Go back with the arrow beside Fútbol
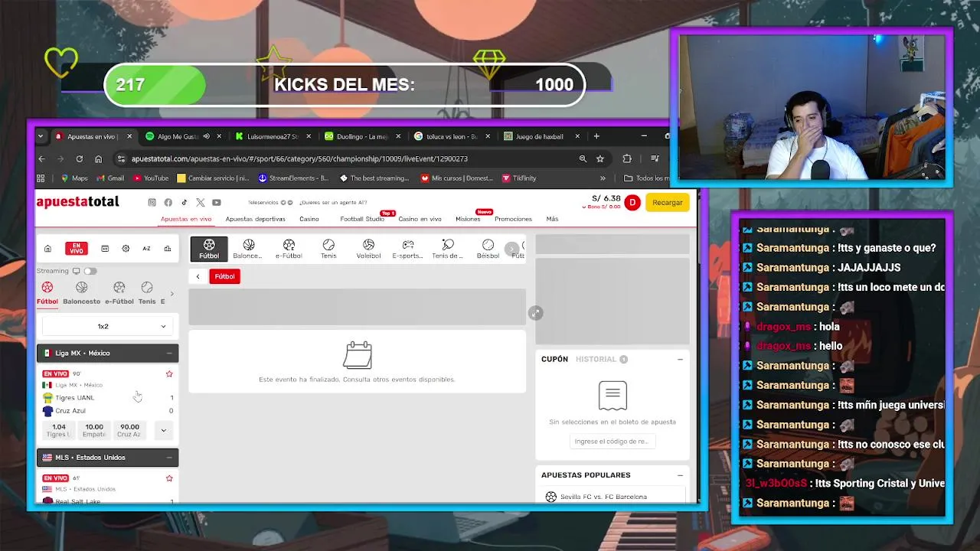 tap(198, 276)
